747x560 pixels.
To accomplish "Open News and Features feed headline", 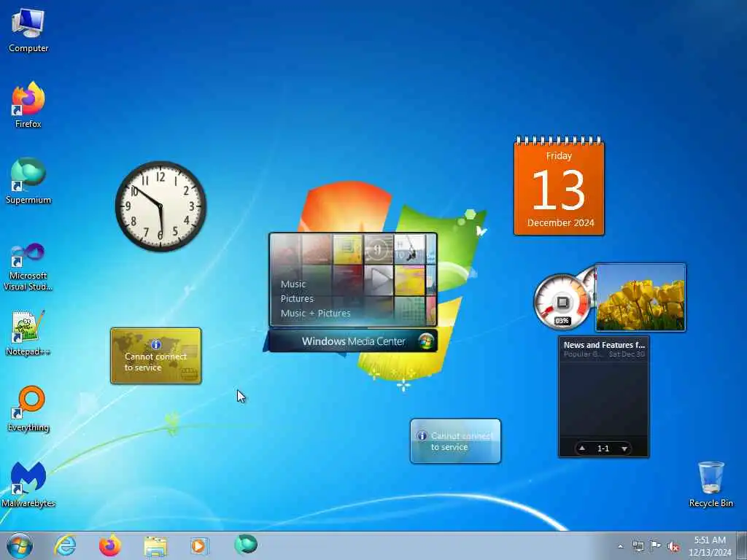I will tap(603, 345).
